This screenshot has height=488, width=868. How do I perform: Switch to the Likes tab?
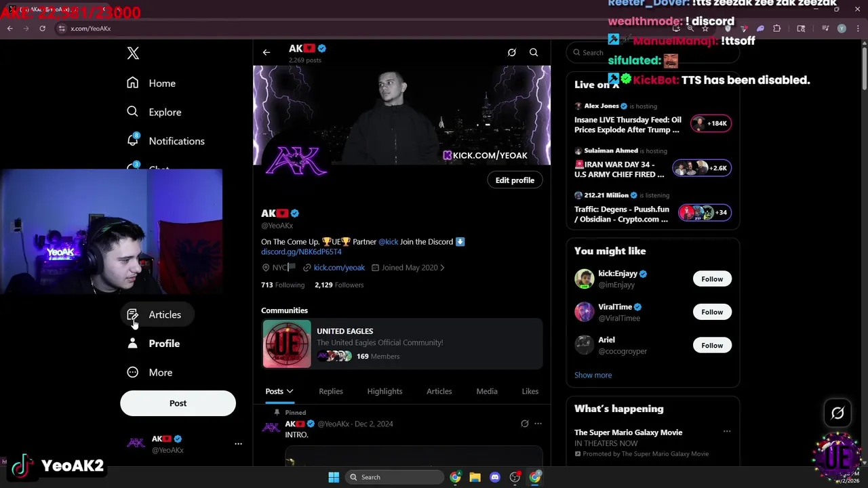click(x=530, y=391)
